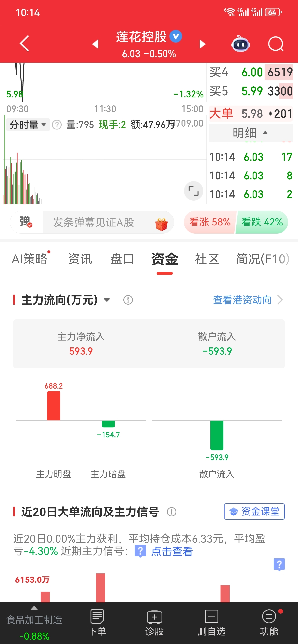Collapse the 明细 trade detail list
This screenshot has width=298, height=644.
250,132
